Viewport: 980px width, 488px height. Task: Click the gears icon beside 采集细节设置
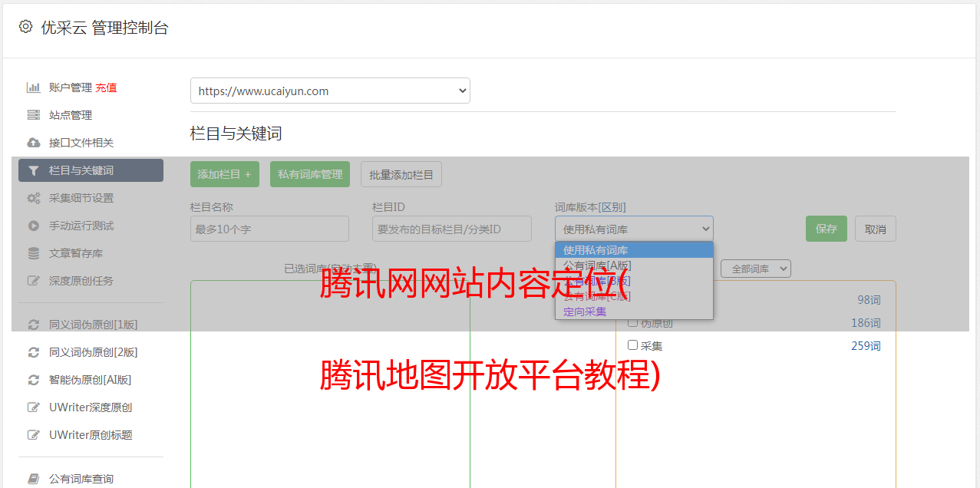click(x=34, y=198)
